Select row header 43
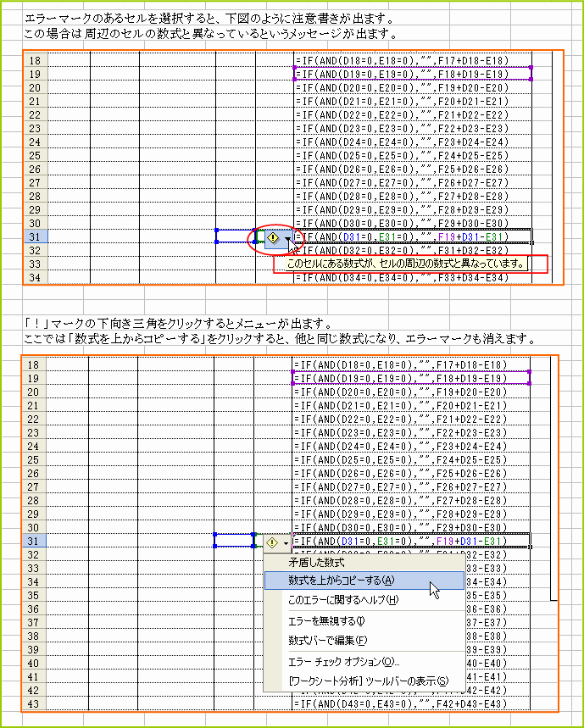The height and width of the screenshot is (728, 584). (x=33, y=704)
